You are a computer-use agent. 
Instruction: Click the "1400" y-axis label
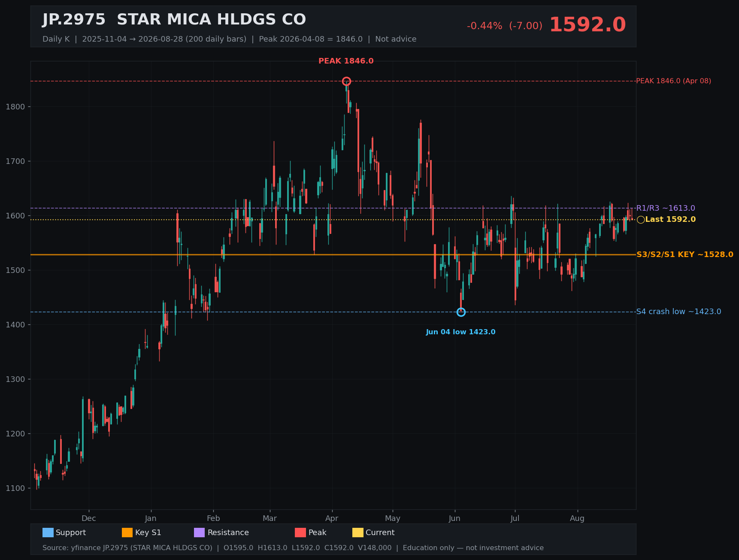(15, 325)
